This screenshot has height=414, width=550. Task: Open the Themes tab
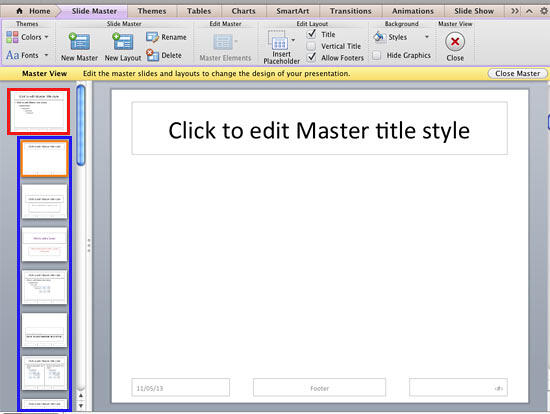152,11
